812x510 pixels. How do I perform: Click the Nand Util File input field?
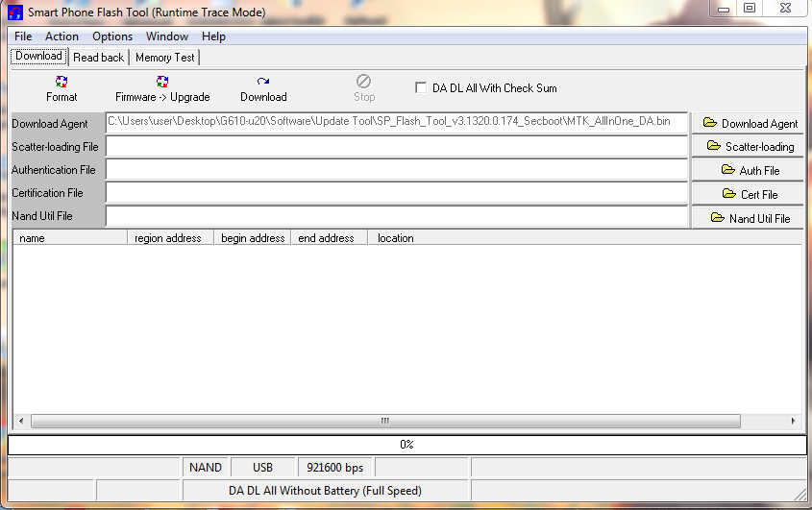pyautogui.click(x=397, y=216)
